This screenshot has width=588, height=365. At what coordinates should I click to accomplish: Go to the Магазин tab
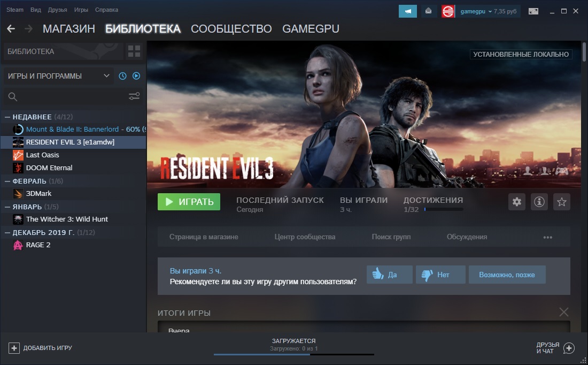tap(68, 28)
